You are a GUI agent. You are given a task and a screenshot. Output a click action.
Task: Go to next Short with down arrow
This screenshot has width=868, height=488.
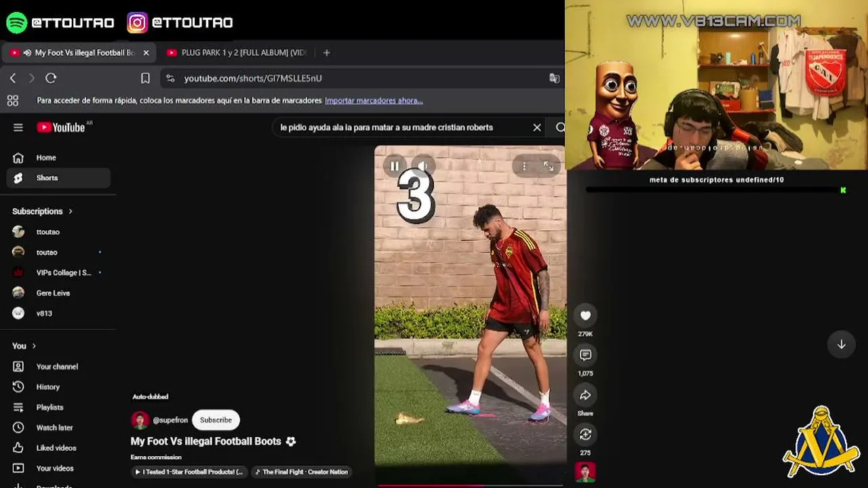pos(841,344)
